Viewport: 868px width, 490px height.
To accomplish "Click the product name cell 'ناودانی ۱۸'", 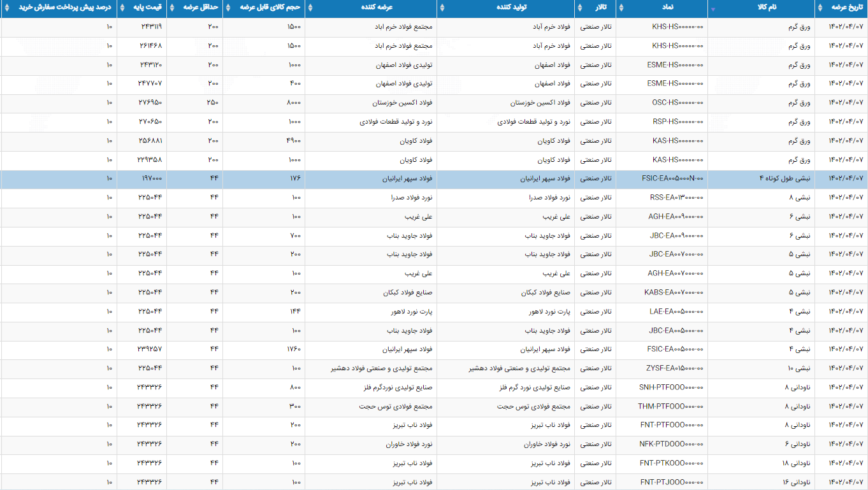I will tap(796, 463).
